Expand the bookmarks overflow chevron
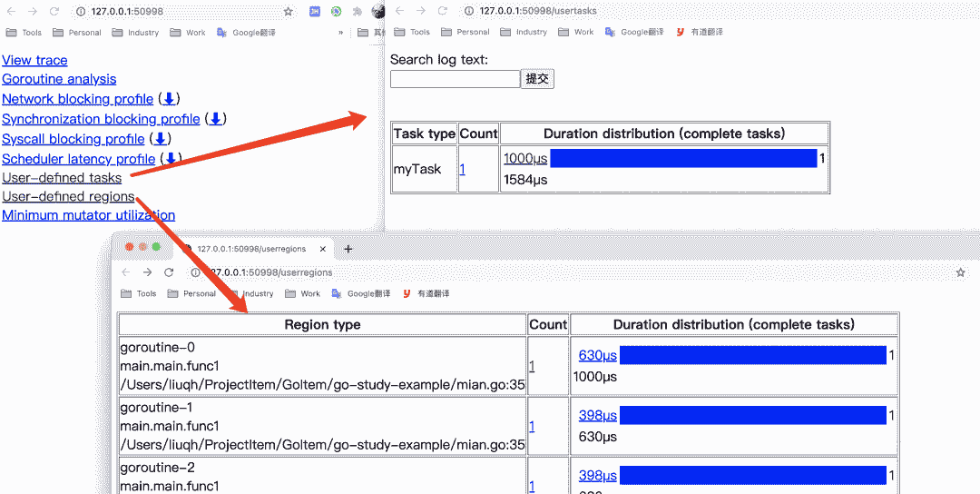The width and height of the screenshot is (980, 494). (x=341, y=33)
